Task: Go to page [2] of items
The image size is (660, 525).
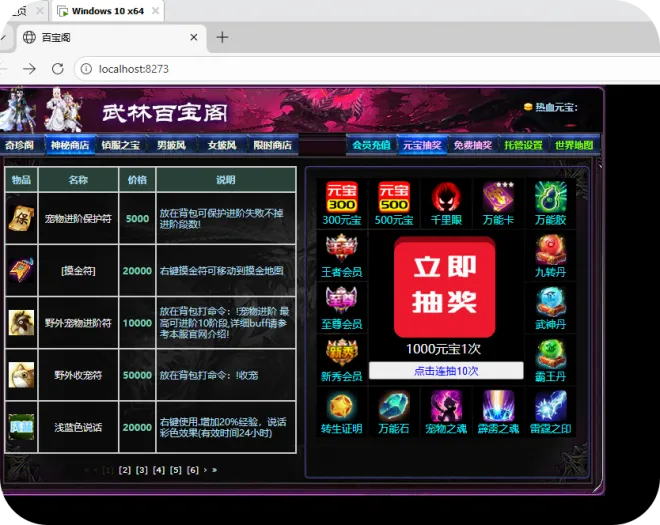Action: click(x=125, y=470)
